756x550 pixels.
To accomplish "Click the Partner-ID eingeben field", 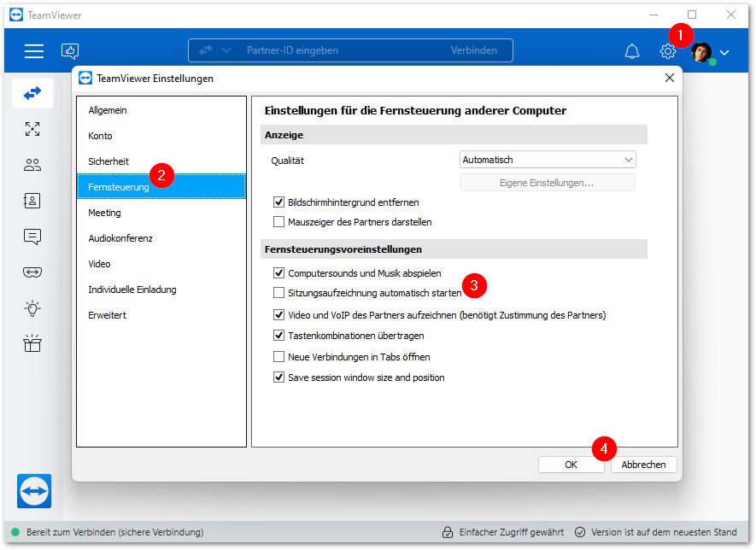I will coord(337,50).
